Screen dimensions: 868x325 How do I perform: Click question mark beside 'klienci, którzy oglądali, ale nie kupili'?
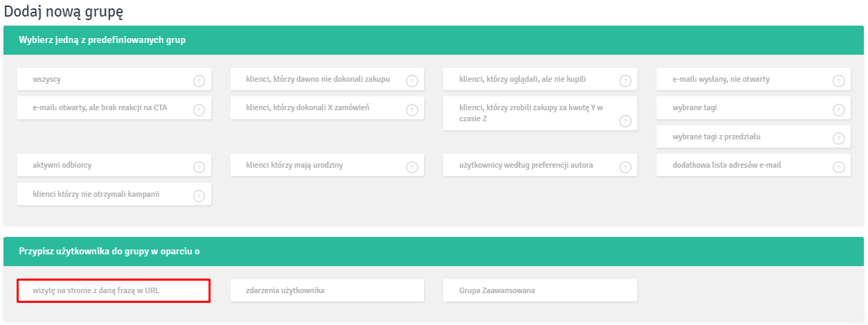click(626, 81)
